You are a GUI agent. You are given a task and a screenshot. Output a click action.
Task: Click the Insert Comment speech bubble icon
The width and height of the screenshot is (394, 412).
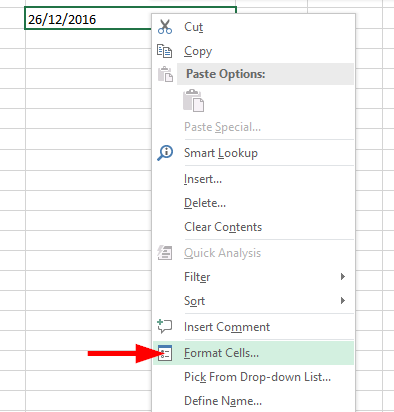pyautogui.click(x=165, y=326)
